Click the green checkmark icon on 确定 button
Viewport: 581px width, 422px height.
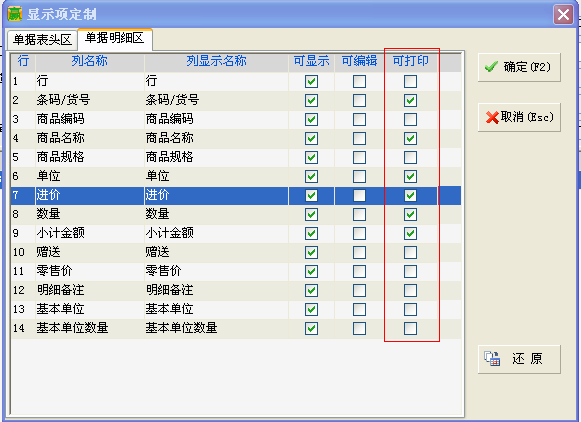tap(491, 67)
